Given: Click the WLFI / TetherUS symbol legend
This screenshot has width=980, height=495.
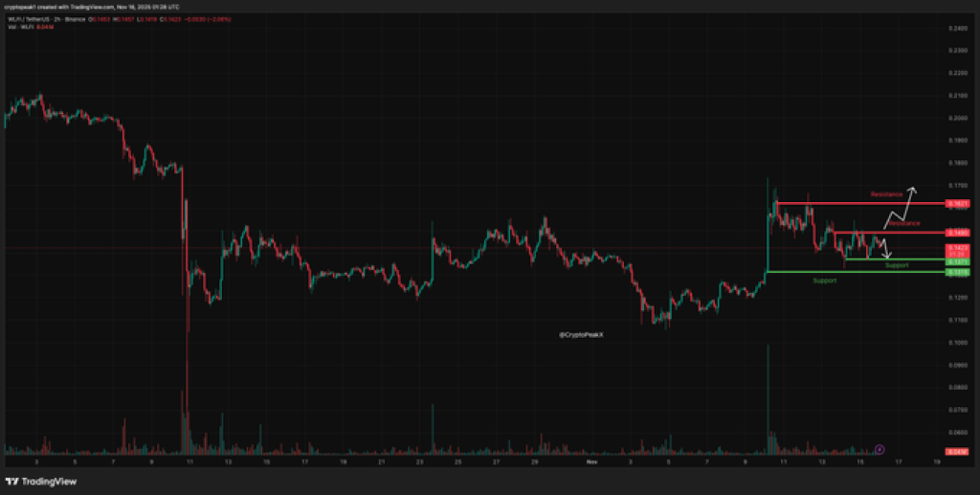Looking at the screenshot, I should (46, 19).
